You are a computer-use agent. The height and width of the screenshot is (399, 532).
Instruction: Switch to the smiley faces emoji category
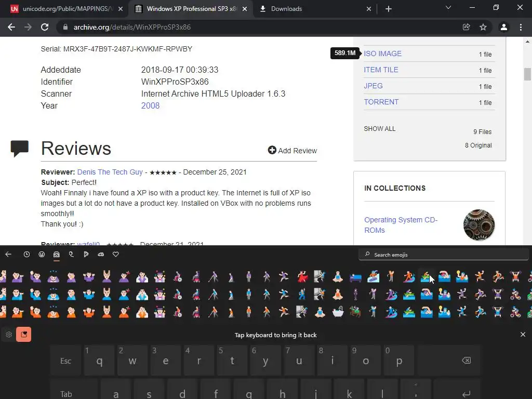point(42,255)
